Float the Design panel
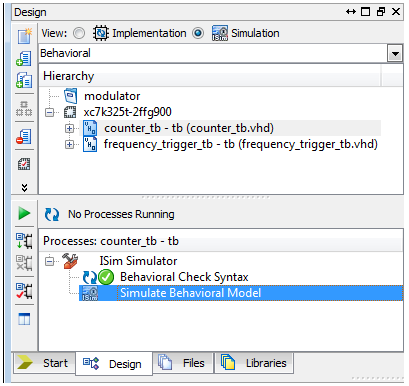Image resolution: width=409 pixels, height=386 pixels. (381, 12)
